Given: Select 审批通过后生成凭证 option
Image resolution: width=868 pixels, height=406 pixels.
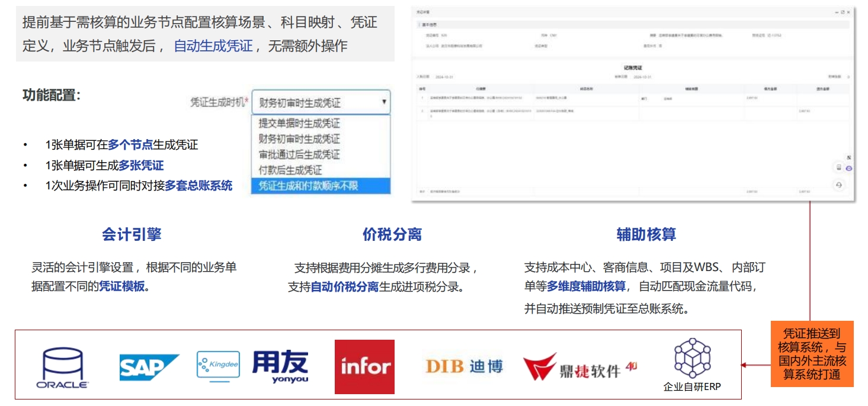Looking at the screenshot, I should [x=321, y=154].
